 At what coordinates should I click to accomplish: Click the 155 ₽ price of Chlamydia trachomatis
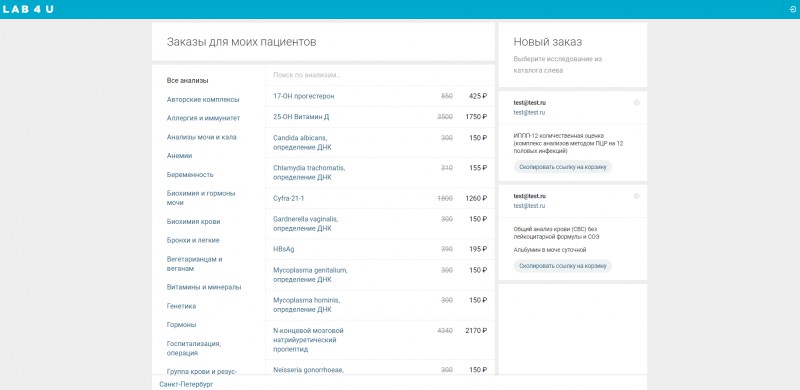coord(478,168)
